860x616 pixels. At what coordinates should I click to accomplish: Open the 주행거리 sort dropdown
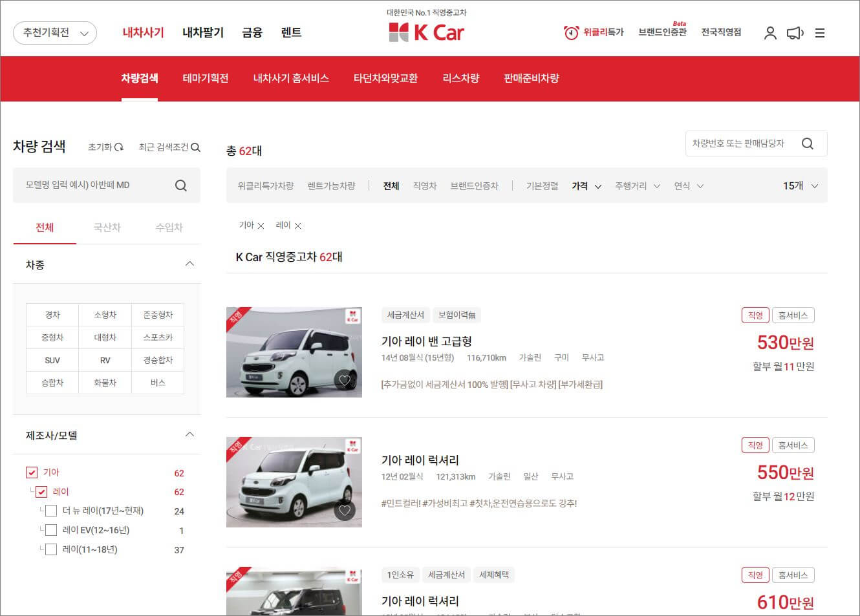[638, 186]
